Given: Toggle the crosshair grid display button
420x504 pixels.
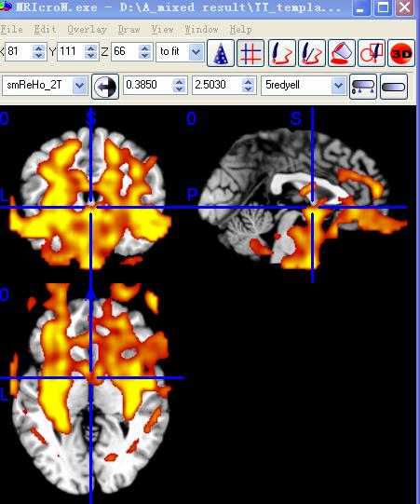Looking at the screenshot, I should (251, 53).
